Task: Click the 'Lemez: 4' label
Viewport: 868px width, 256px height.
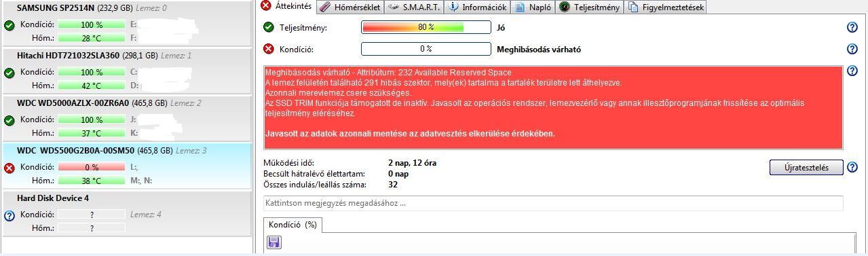Action: [146, 215]
